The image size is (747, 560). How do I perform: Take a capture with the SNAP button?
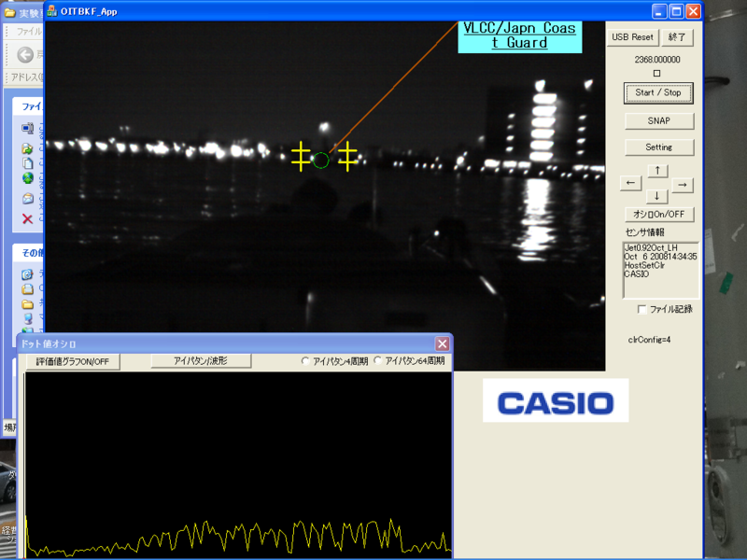[659, 121]
